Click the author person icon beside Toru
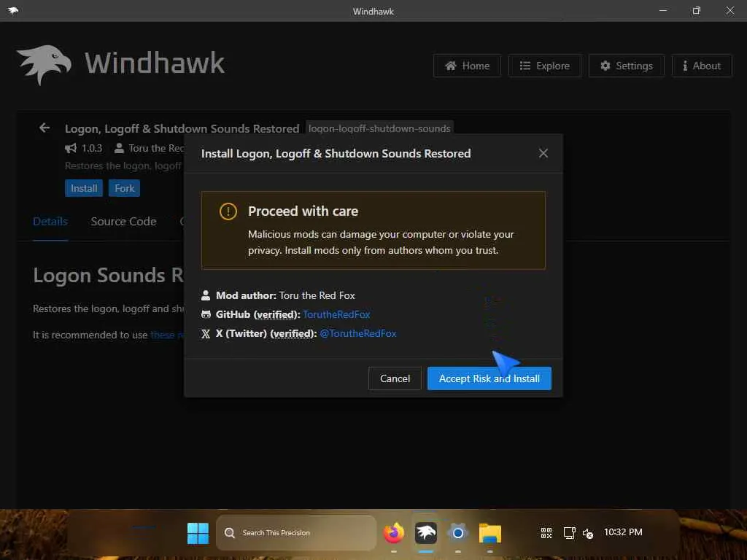The height and width of the screenshot is (560, 747). 119,148
